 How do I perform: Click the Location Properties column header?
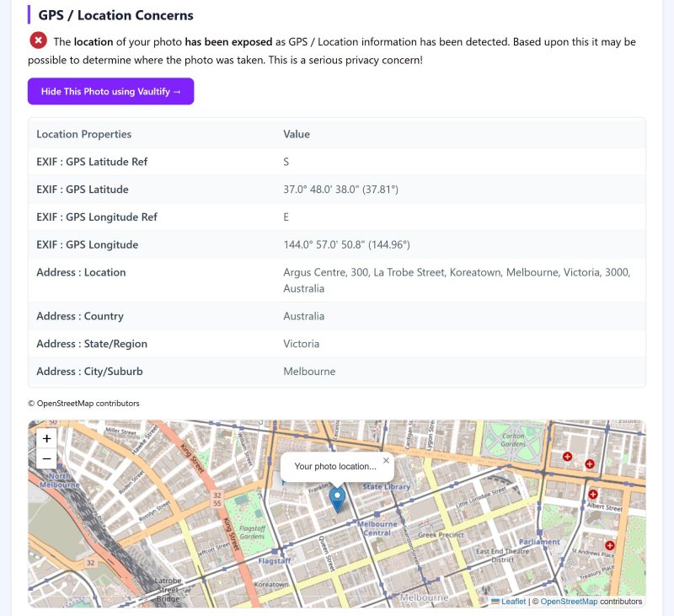pyautogui.click(x=83, y=134)
